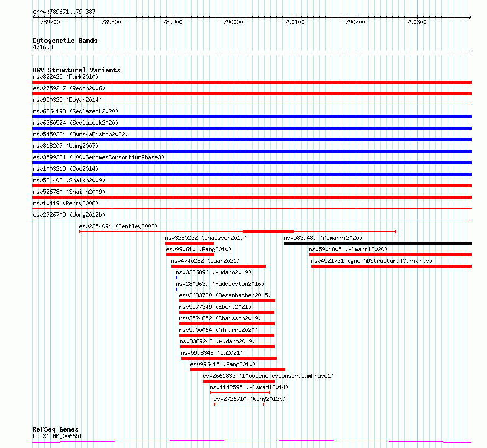Click esv2726709 (Wong2012b) label
Screen dimensions: 487x448
69,215
